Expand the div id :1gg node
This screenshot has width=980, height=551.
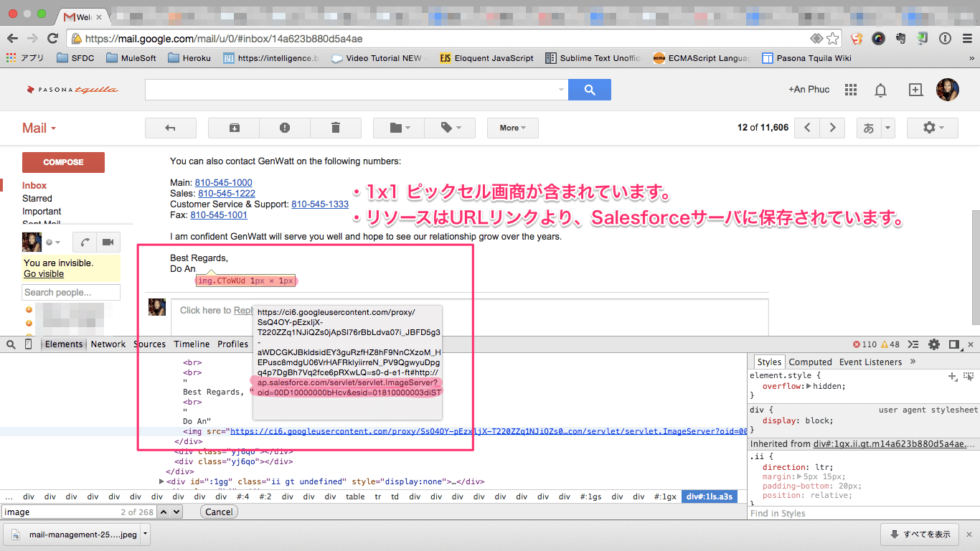[161, 482]
